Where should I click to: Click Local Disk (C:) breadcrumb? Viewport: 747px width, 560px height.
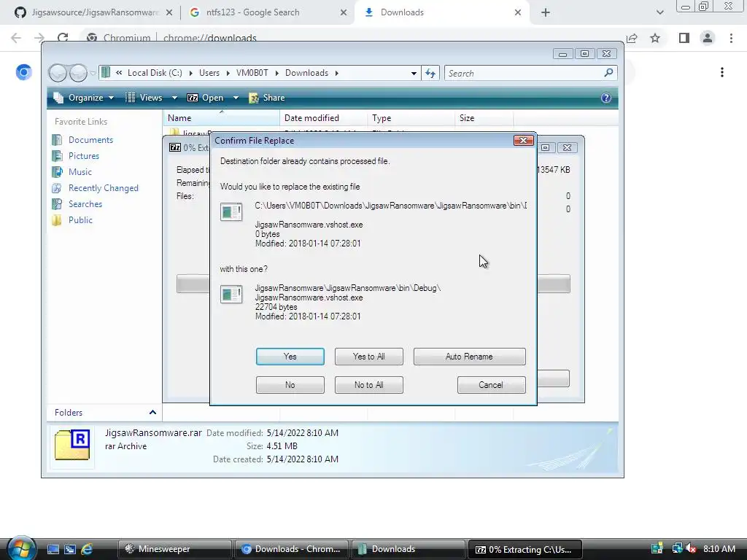pyautogui.click(x=155, y=73)
